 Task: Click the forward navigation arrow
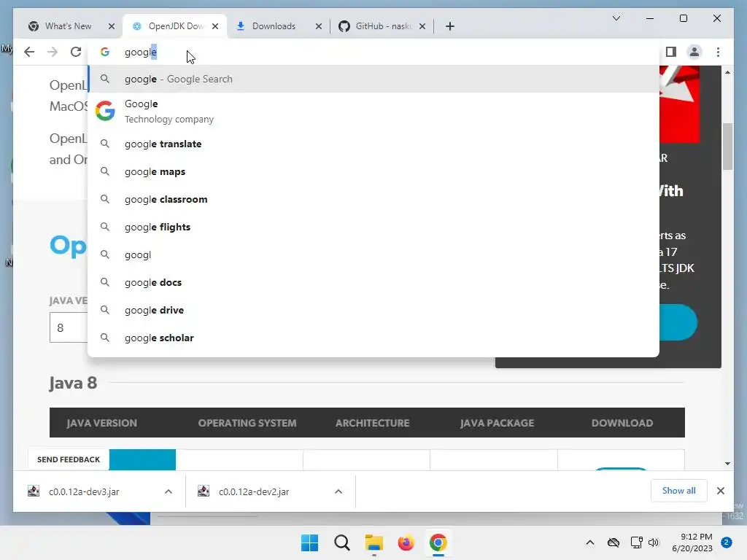[53, 52]
